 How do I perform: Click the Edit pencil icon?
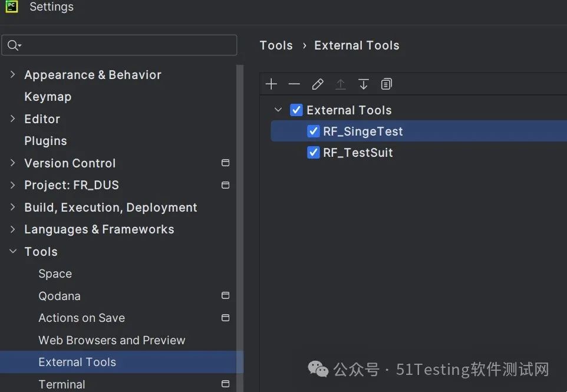point(318,84)
